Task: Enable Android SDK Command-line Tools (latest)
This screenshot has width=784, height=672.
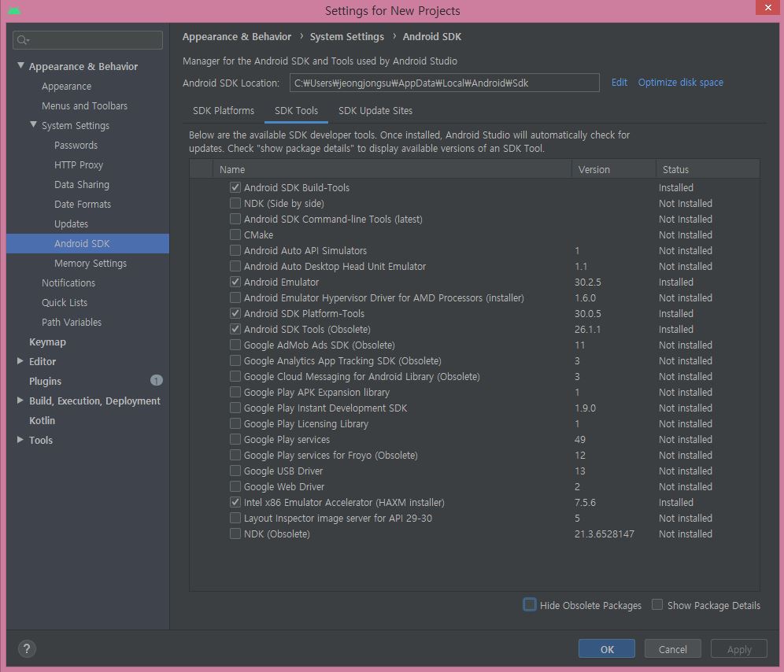Action: pos(235,219)
